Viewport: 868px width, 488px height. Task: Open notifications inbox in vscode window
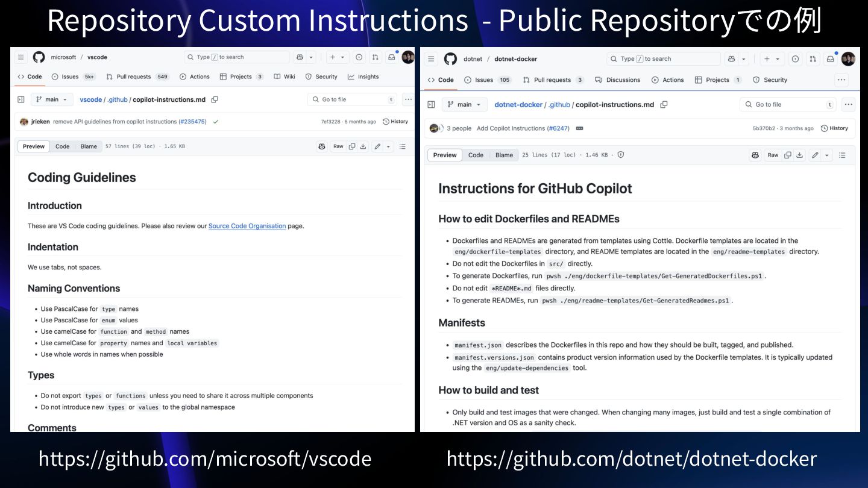tap(392, 57)
